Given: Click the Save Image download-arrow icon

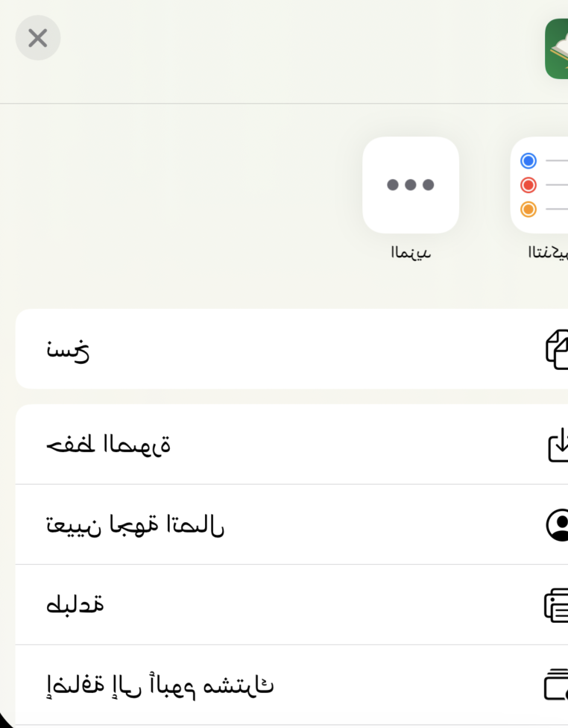Looking at the screenshot, I should [558, 445].
